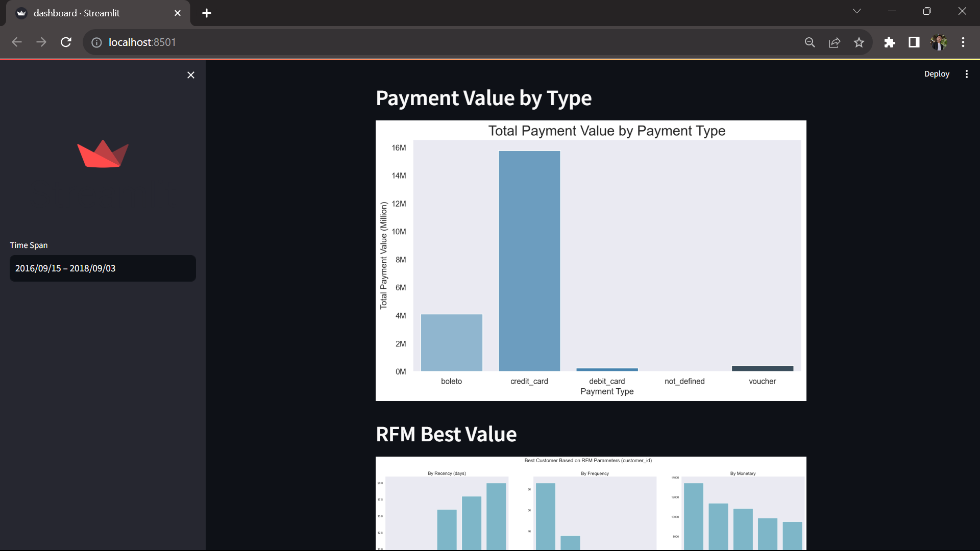Click the credit_card bar in chart

[529, 261]
